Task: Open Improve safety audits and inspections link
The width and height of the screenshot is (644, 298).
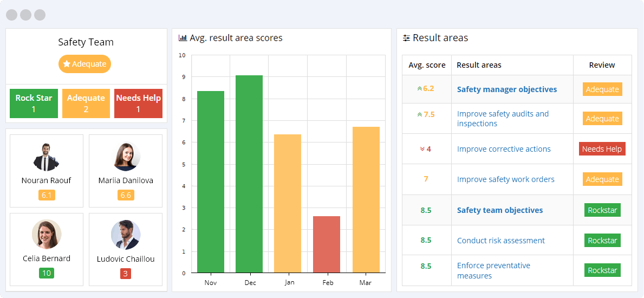Action: 503,119
